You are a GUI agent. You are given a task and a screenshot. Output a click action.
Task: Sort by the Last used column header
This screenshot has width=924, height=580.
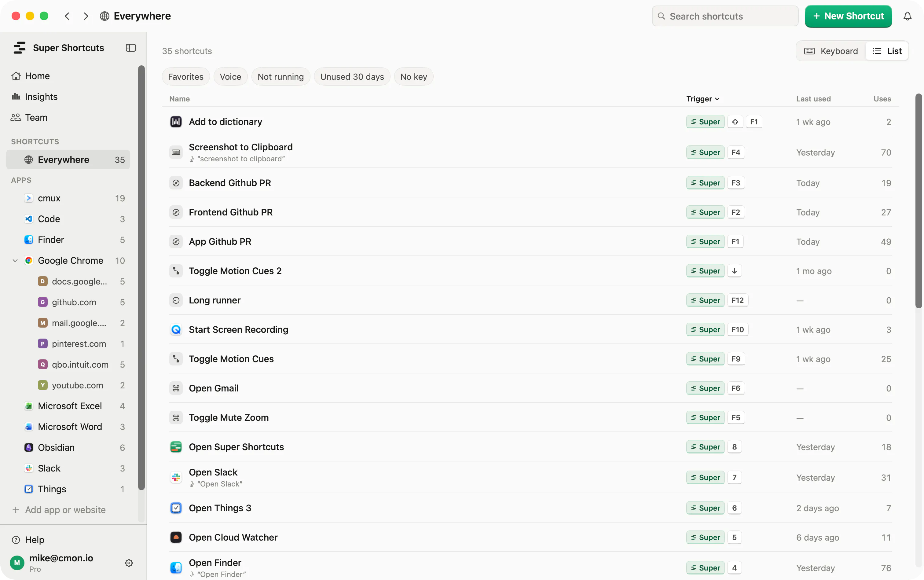(813, 99)
